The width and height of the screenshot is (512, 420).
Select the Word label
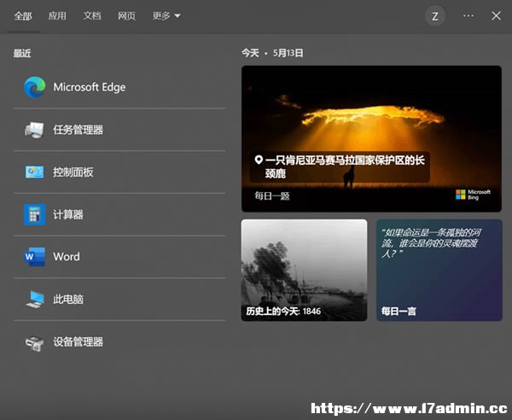click(67, 257)
